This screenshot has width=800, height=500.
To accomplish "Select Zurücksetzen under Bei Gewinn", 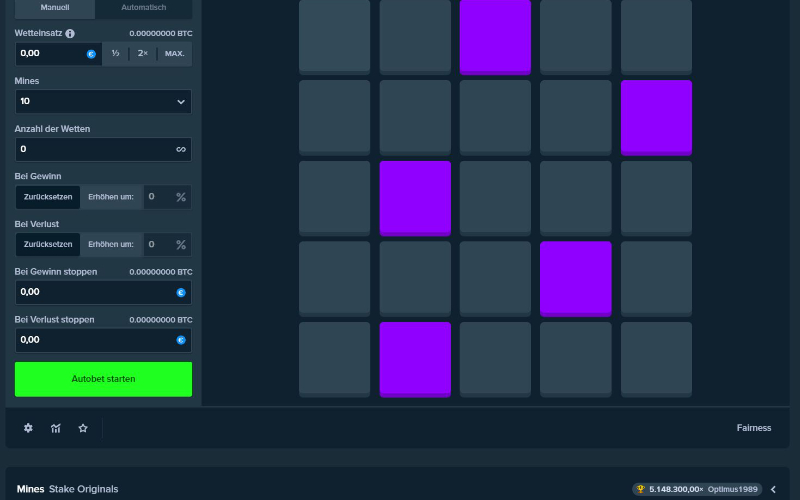I will [x=48, y=197].
